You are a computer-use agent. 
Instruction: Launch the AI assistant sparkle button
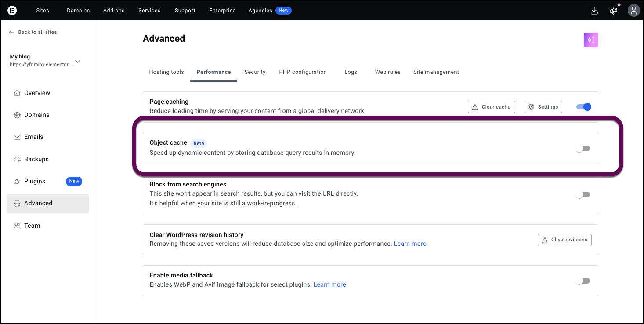pos(590,40)
